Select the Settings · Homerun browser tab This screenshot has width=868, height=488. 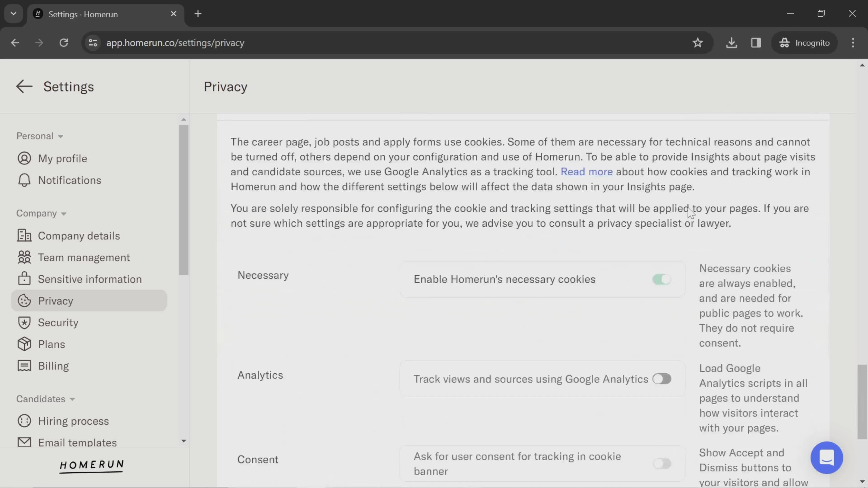(106, 14)
